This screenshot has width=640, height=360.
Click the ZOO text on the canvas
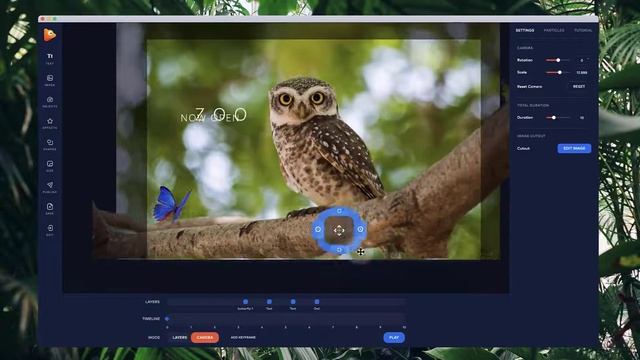pyautogui.click(x=221, y=114)
